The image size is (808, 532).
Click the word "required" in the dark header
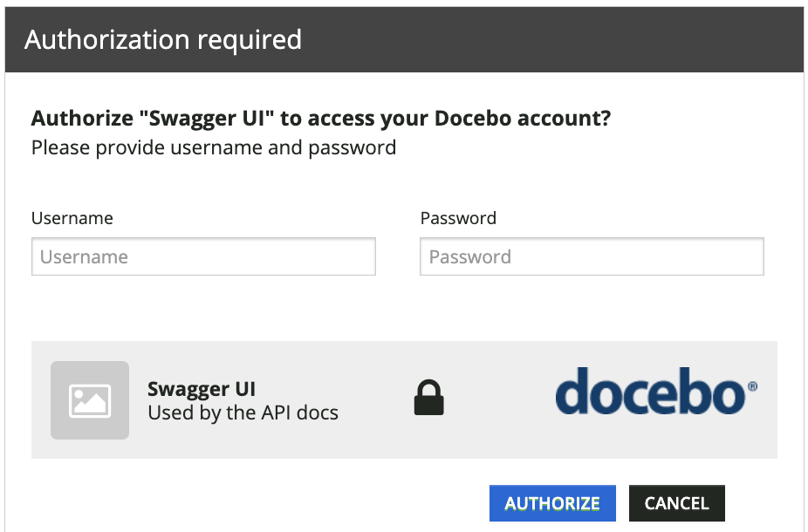tap(250, 41)
